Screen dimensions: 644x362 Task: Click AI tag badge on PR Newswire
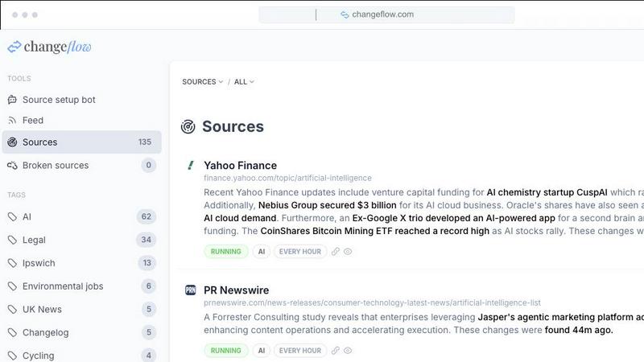[262, 351]
